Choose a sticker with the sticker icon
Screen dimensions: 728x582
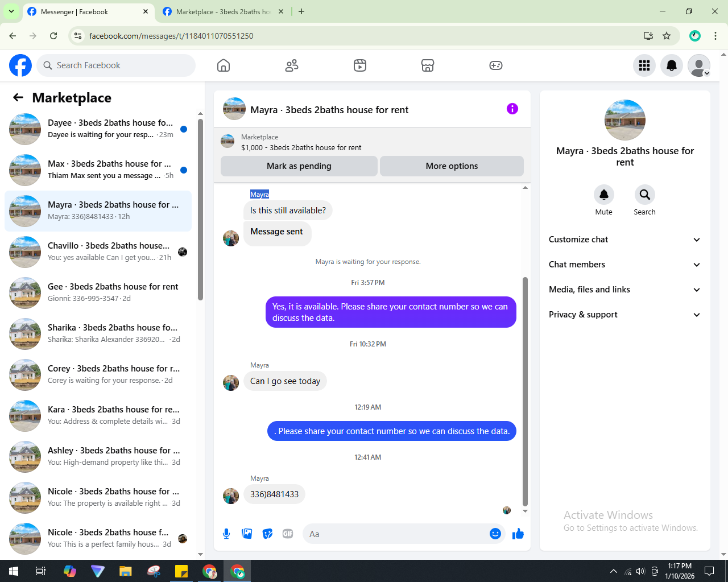(x=267, y=534)
